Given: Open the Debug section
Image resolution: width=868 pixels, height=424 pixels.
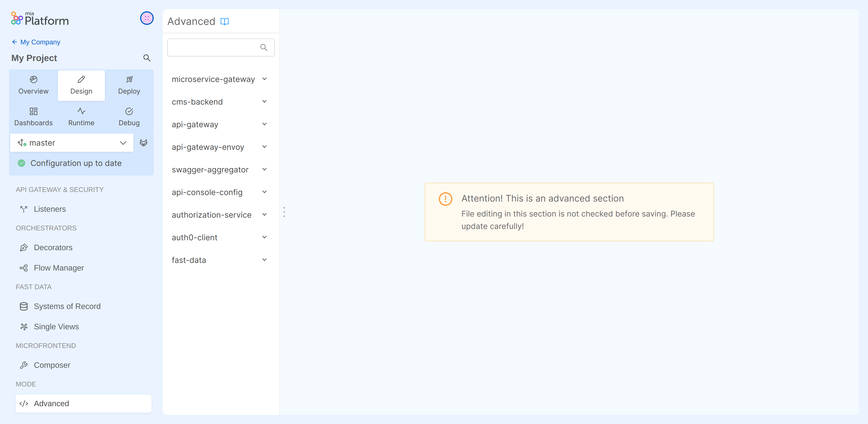Looking at the screenshot, I should [129, 117].
